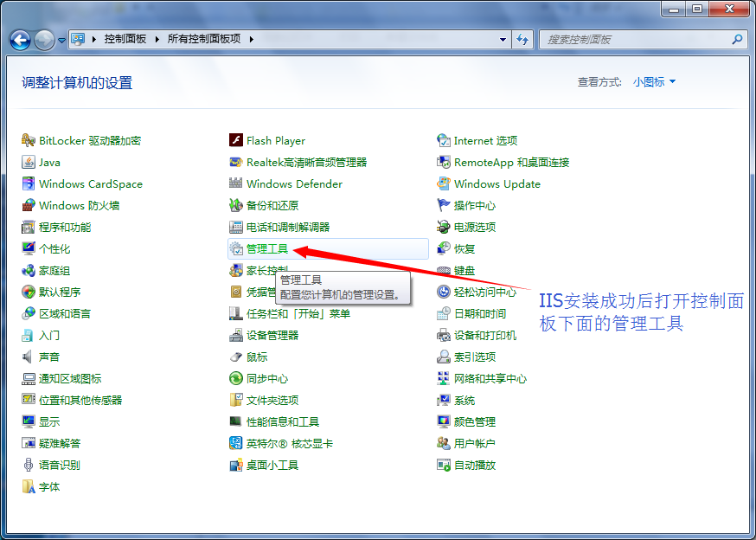
Task: Expand the arrow after 控制面板 breadcrumb
Action: coord(157,39)
